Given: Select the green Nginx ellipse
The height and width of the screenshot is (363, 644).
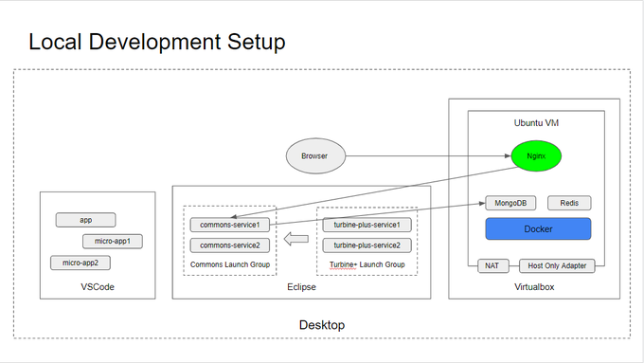Looking at the screenshot, I should pos(536,155).
